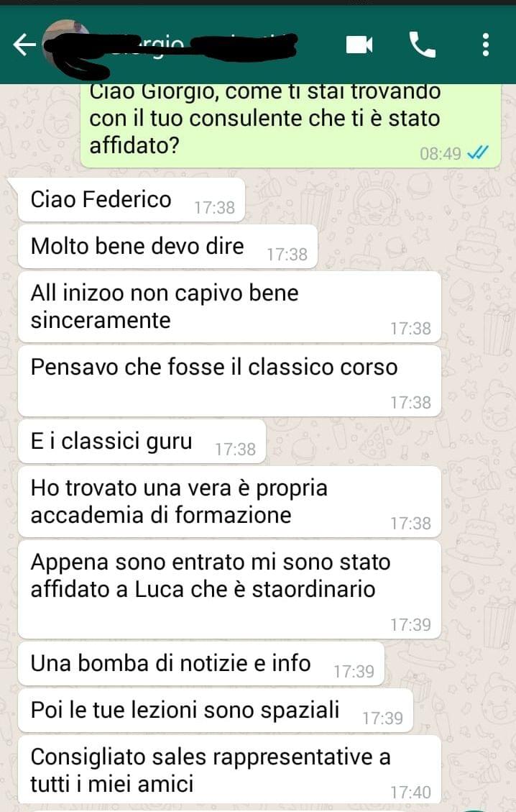Image resolution: width=516 pixels, height=812 pixels.
Task: Select the 'Ciao Federico' message bubble
Action: point(132,199)
